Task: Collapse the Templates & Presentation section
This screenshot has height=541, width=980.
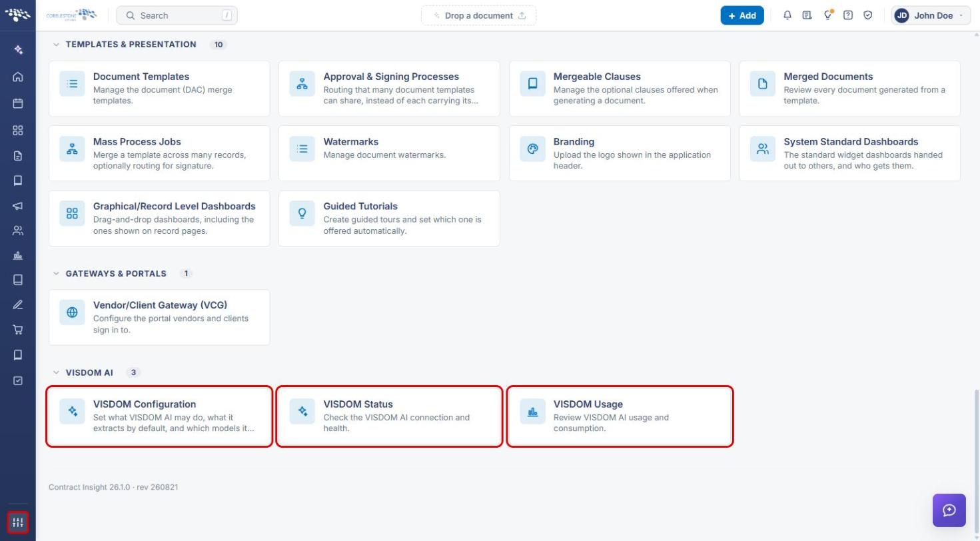Action: (57, 45)
